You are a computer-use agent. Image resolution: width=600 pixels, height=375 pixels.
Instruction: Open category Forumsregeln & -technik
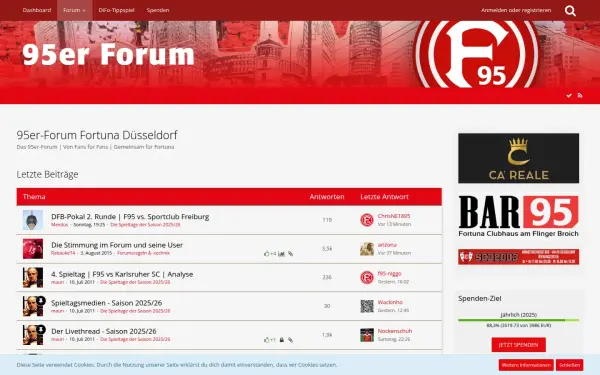(143, 253)
